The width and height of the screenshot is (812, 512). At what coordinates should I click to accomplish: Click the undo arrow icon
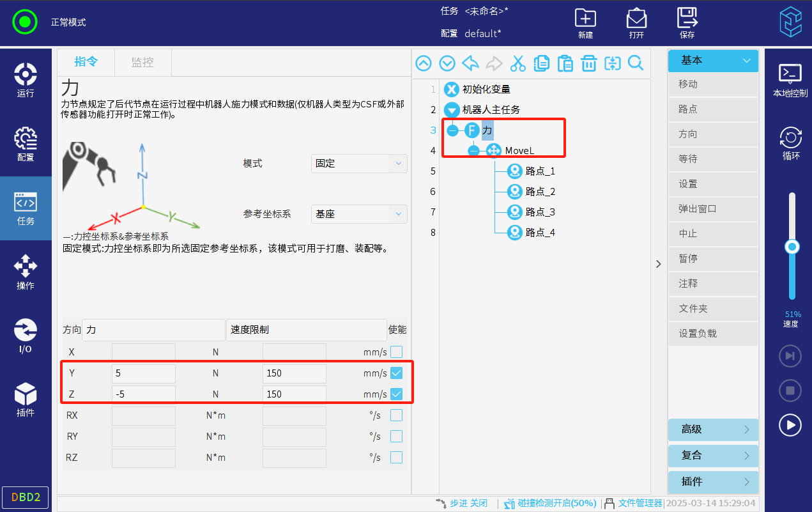tap(471, 63)
